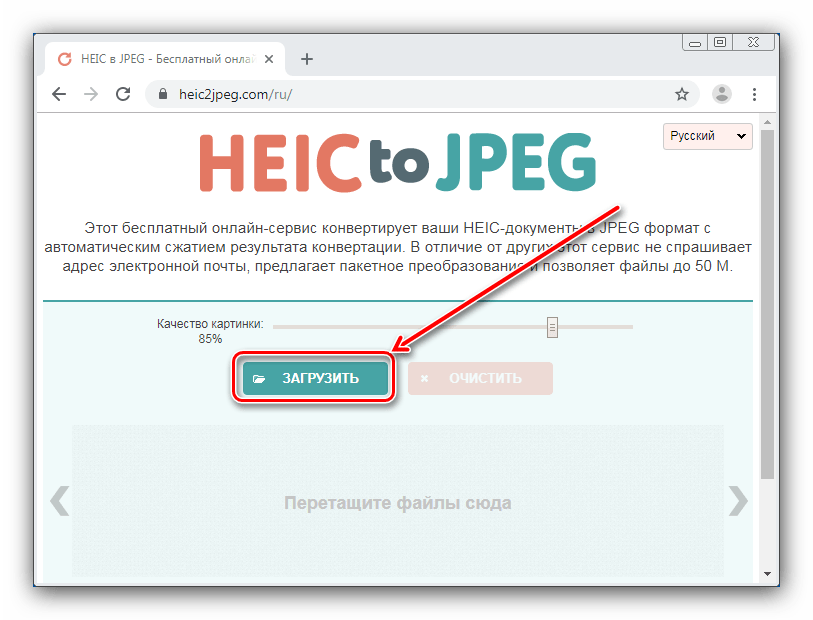
Task: Click the page scrollbar up arrow
Action: tap(767, 122)
